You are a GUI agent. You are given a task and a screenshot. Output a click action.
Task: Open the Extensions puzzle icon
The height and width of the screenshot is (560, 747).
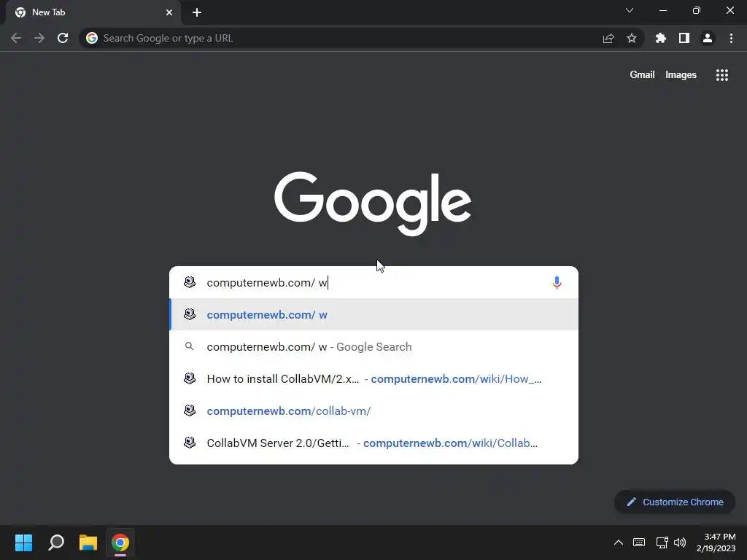coord(661,38)
